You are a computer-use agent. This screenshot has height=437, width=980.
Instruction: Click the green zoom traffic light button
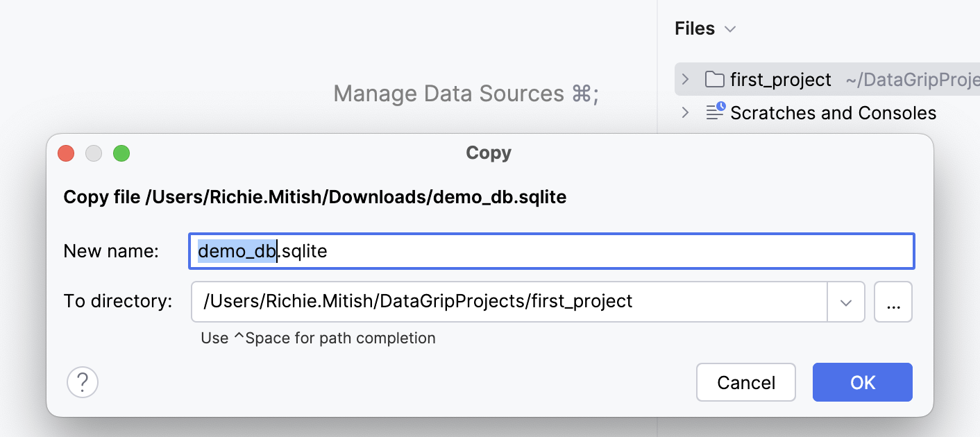pos(121,153)
